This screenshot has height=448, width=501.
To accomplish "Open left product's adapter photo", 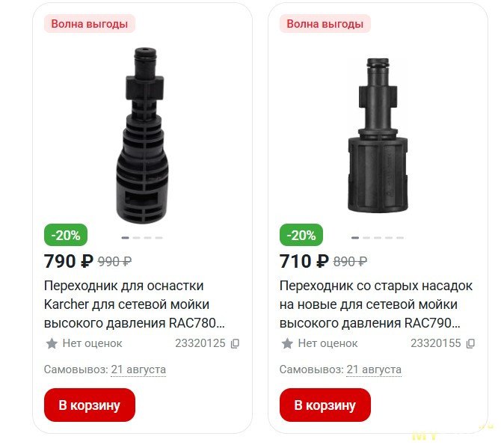I will coord(142,135).
